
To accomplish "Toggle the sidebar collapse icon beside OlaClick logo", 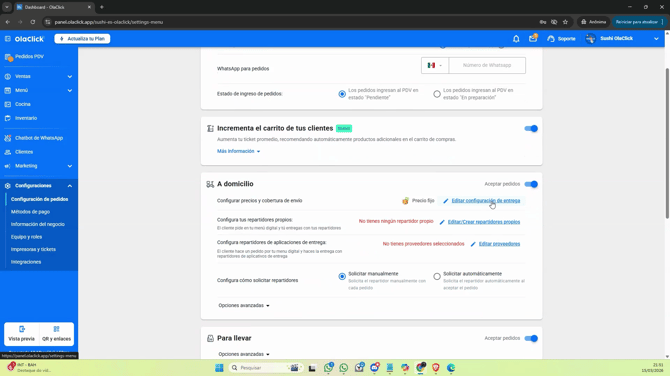I will [8, 39].
